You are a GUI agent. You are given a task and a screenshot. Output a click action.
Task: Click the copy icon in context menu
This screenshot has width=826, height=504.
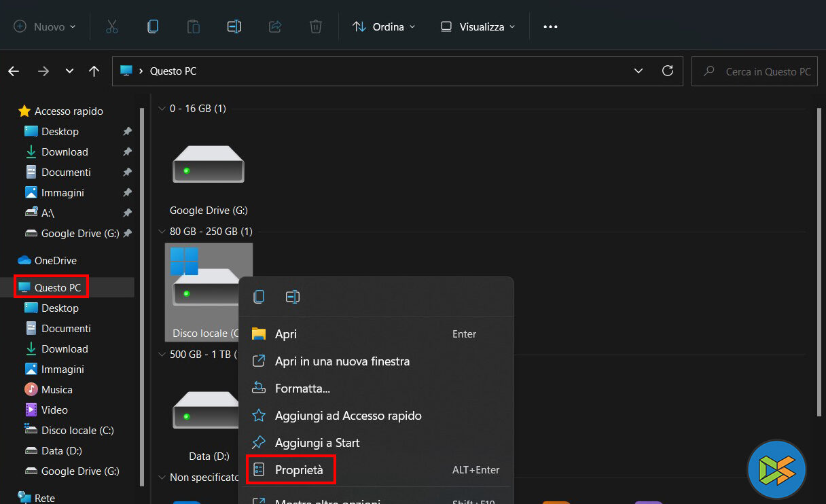(x=259, y=297)
